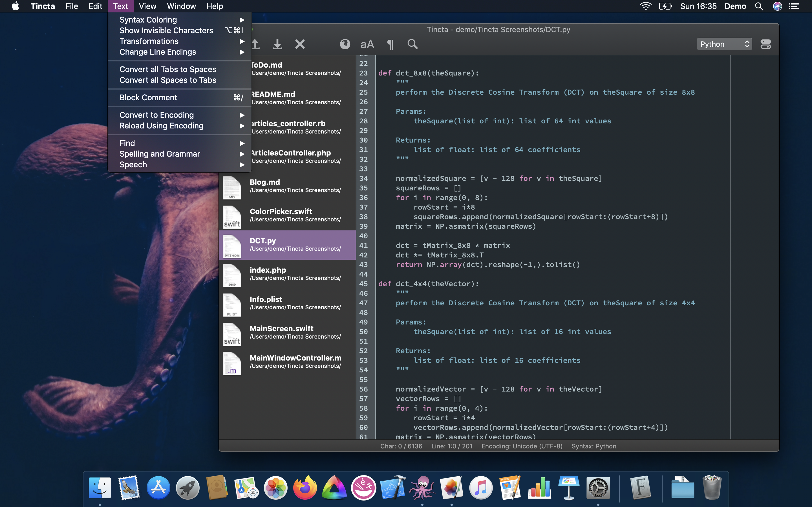The image size is (812, 507).
Task: Toggle invisible characters with the pilcrow icon
Action: [390, 44]
